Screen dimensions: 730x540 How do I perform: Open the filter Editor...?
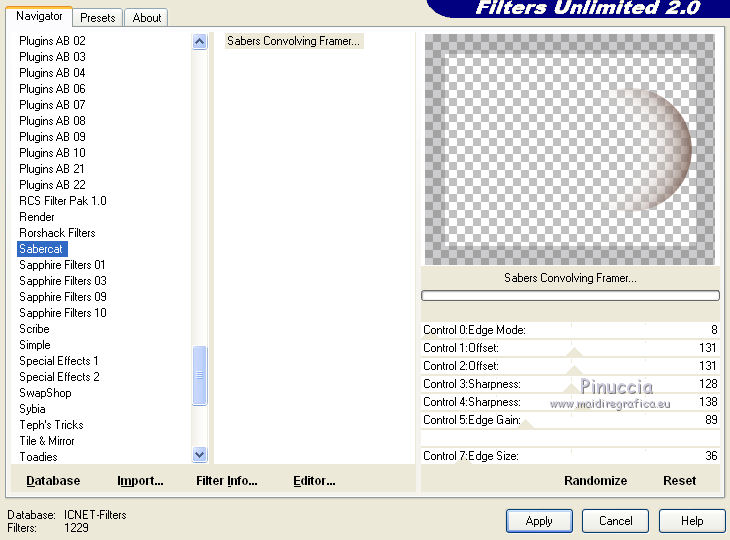[314, 480]
